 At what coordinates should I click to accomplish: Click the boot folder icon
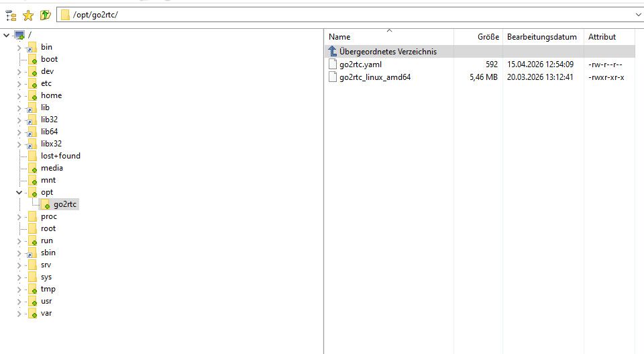pyautogui.click(x=32, y=59)
